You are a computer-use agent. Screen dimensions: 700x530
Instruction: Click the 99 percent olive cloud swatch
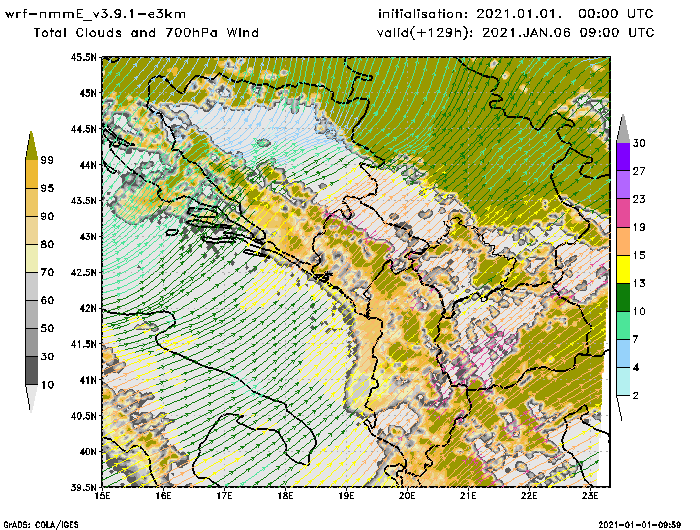31,146
